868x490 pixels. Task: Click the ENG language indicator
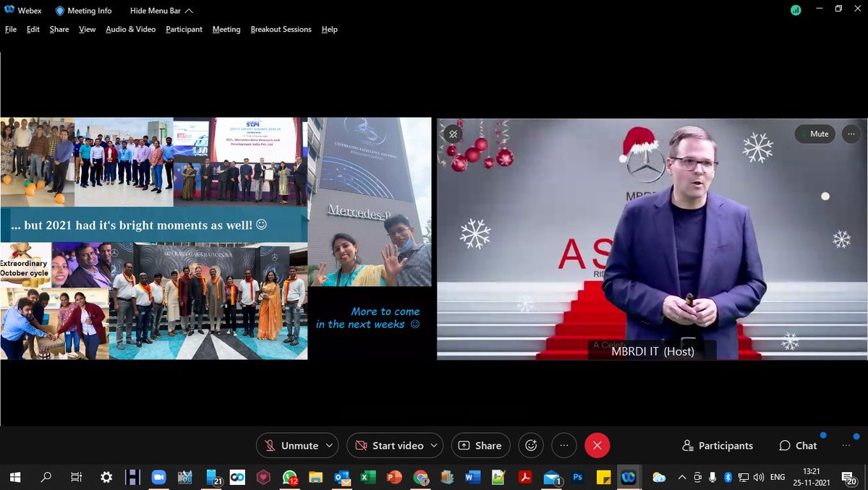(778, 477)
